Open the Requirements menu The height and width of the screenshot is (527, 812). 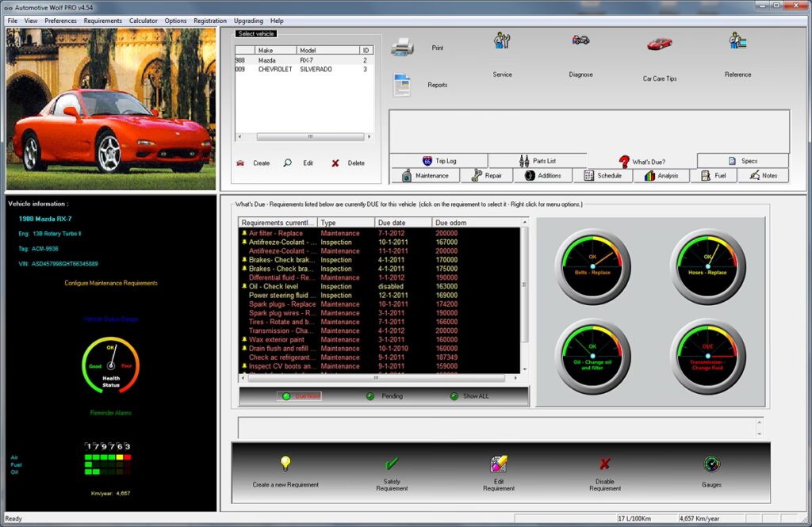click(102, 21)
